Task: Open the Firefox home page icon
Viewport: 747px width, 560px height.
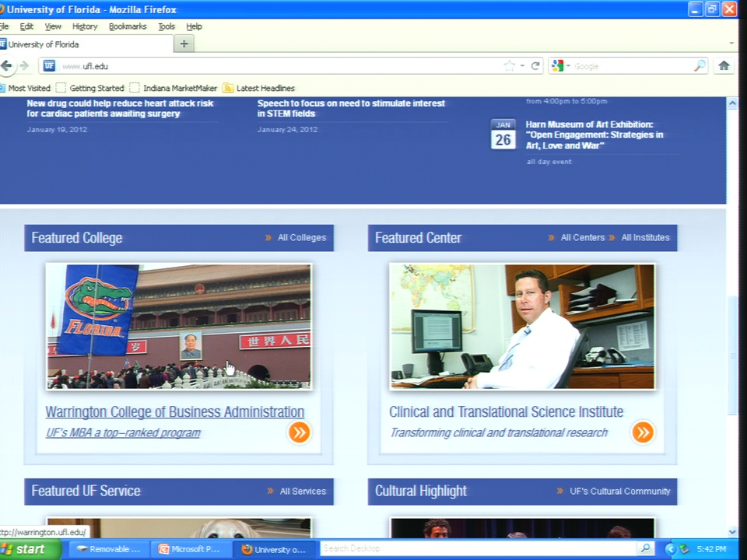Action: [724, 65]
